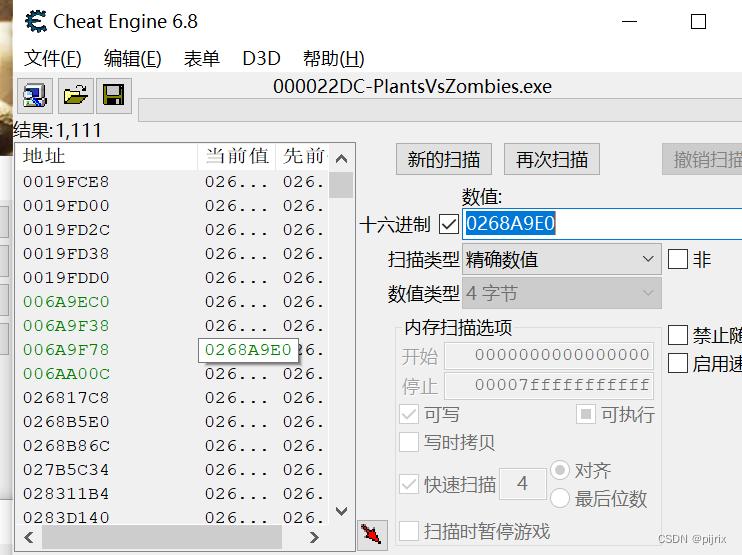This screenshot has width=742, height=555.
Task: Select address row 026817C8
Action: pyautogui.click(x=172, y=398)
